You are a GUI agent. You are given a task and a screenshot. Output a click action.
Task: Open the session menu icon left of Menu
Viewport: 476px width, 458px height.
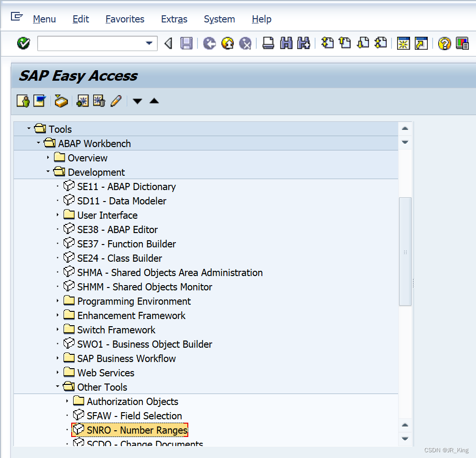pos(17,16)
